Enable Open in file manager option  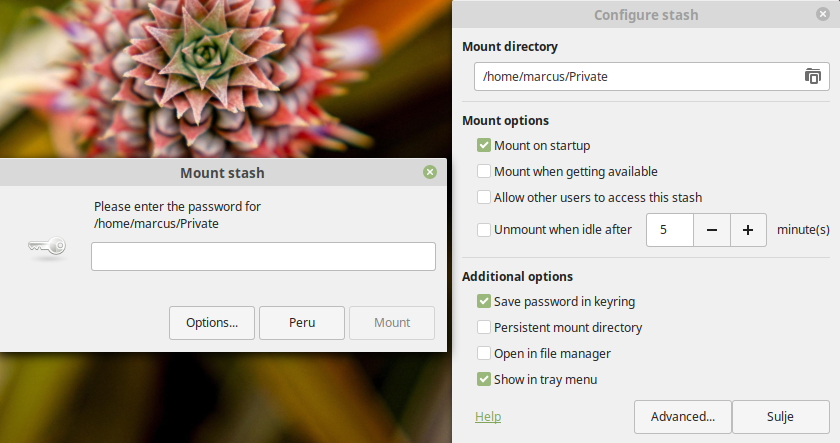pos(484,354)
